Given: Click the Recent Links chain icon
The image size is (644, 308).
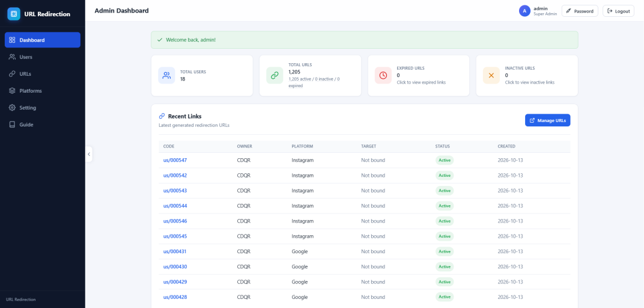Looking at the screenshot, I should click(162, 116).
